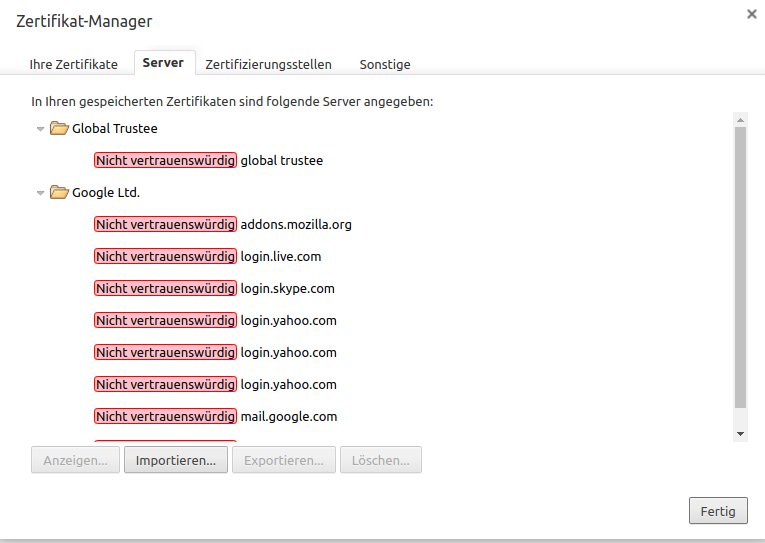
Task: Click the Importieren... button
Action: pyautogui.click(x=176, y=460)
